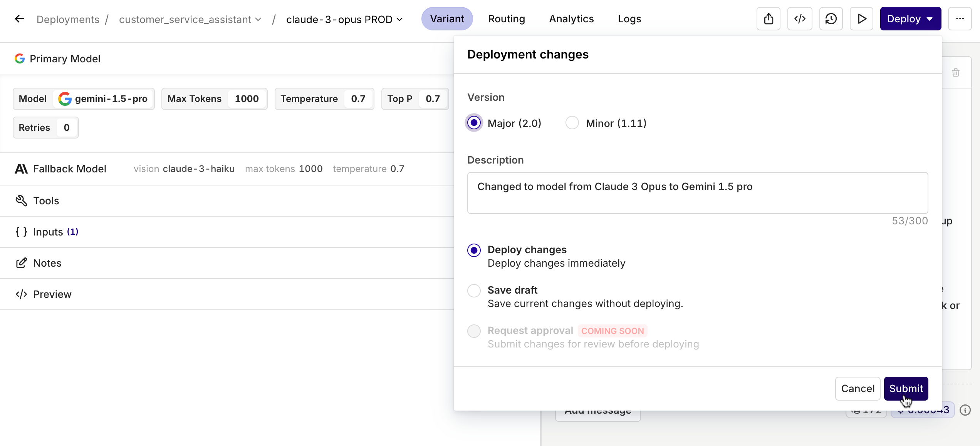This screenshot has width=980, height=446.
Task: Switch to the Analytics tab
Action: (x=571, y=19)
